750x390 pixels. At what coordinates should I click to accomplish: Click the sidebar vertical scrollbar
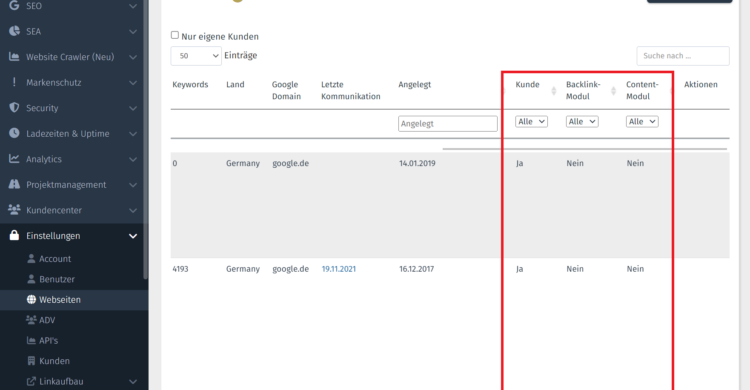[x=145, y=139]
